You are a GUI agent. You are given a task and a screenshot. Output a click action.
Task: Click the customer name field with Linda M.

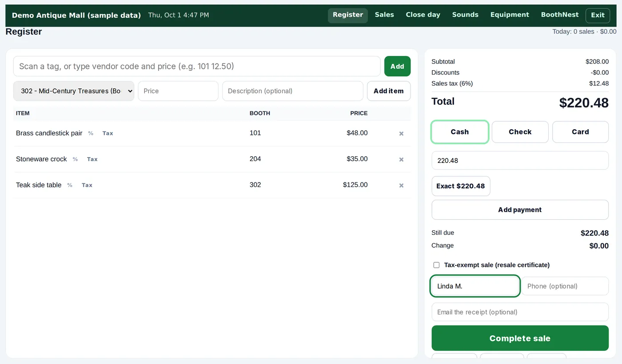coord(475,286)
